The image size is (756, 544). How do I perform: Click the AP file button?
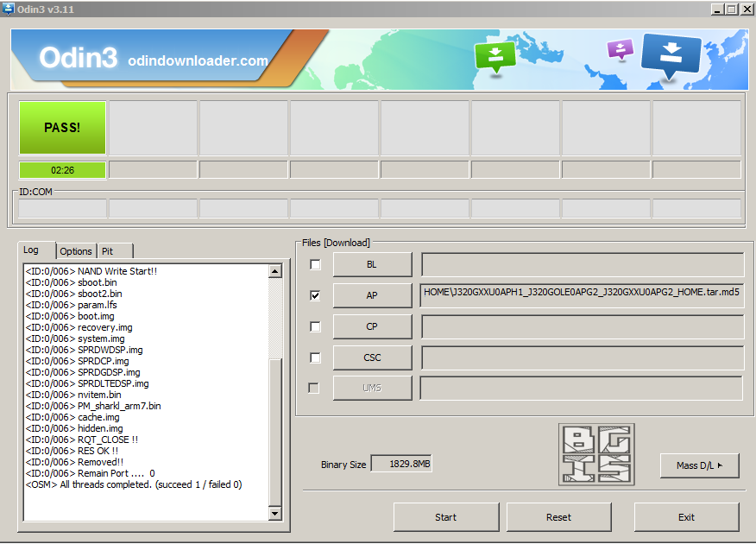point(372,295)
